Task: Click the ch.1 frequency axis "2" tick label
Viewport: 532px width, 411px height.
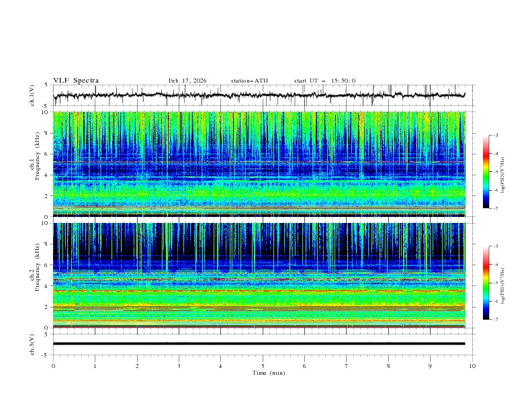Action: (47, 195)
